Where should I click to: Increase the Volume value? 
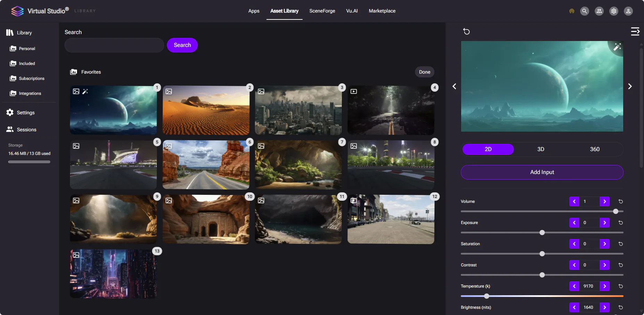[x=605, y=201]
